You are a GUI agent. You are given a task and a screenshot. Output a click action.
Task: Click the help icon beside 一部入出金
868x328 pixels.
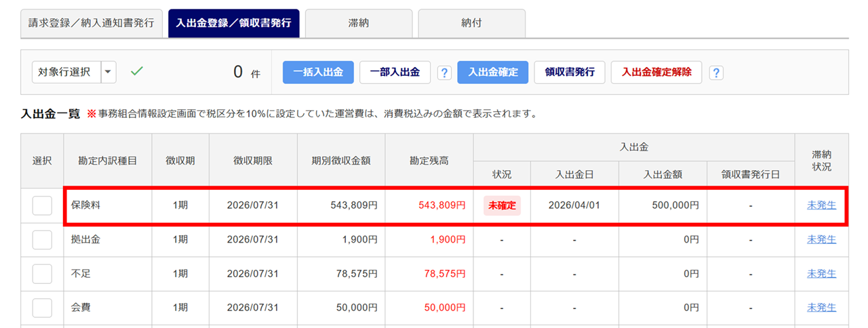click(444, 73)
